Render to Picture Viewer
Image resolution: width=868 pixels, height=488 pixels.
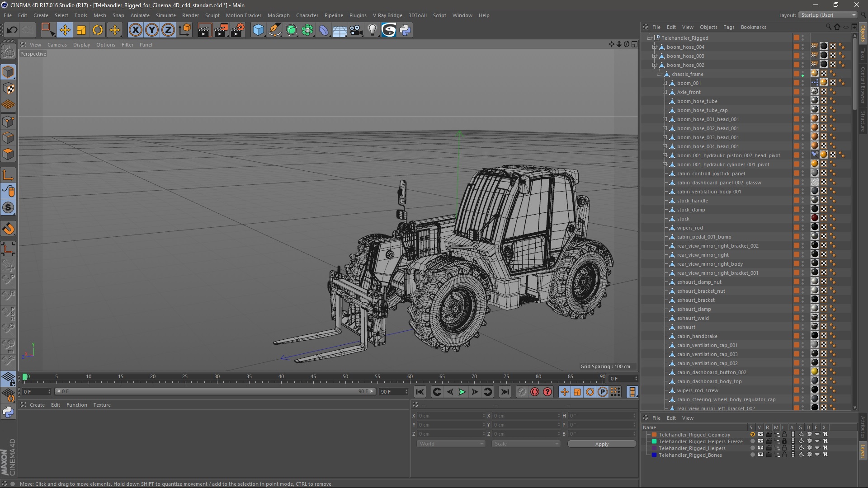tap(221, 30)
